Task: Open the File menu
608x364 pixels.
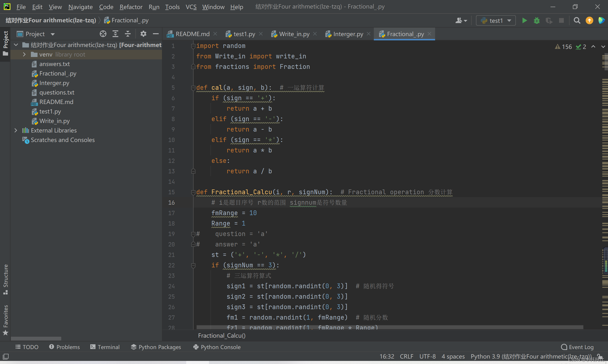Action: (x=21, y=7)
